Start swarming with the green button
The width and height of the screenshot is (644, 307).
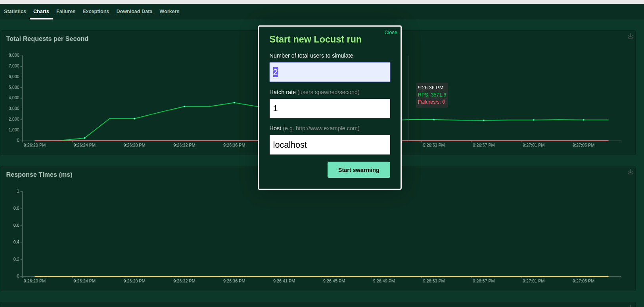(x=359, y=170)
